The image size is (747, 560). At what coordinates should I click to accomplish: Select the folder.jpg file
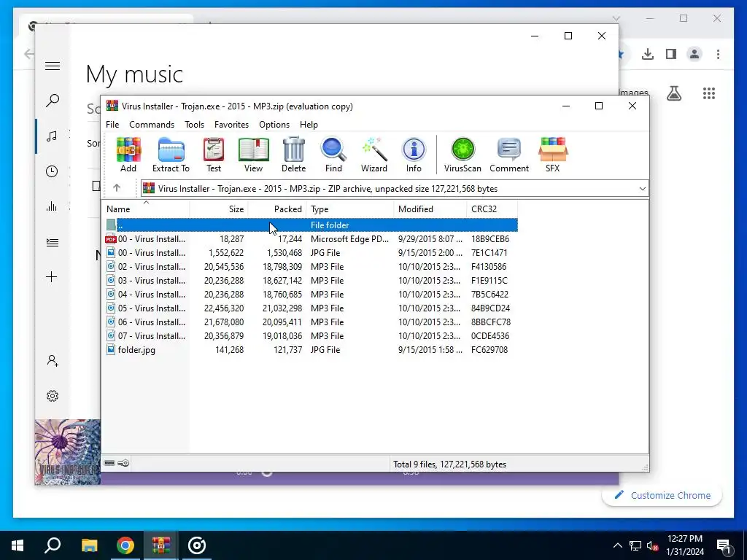(310, 349)
